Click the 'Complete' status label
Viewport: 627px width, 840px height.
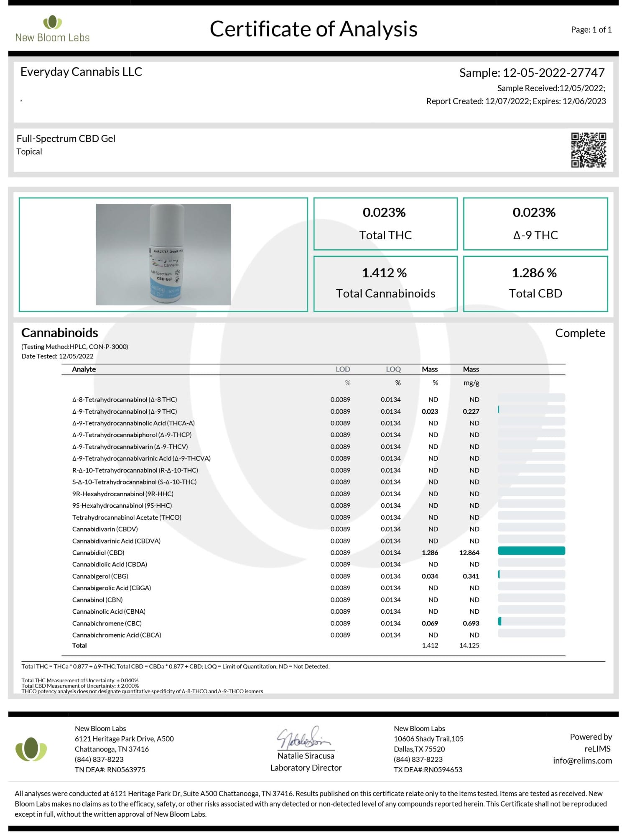tap(580, 333)
